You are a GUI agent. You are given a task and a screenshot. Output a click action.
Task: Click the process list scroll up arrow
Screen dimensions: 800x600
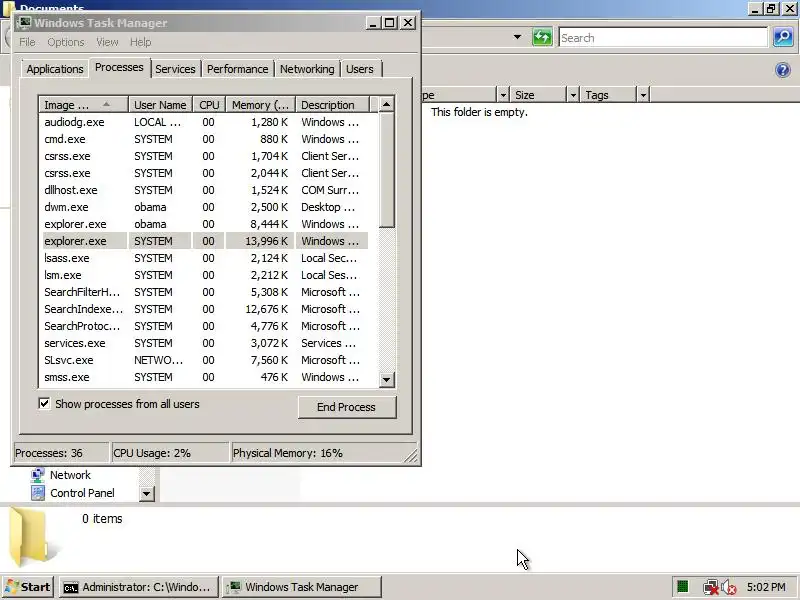pos(387,104)
